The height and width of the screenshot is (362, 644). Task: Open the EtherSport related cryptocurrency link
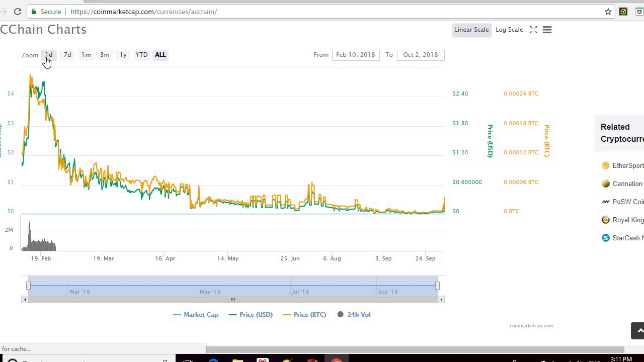pos(628,166)
